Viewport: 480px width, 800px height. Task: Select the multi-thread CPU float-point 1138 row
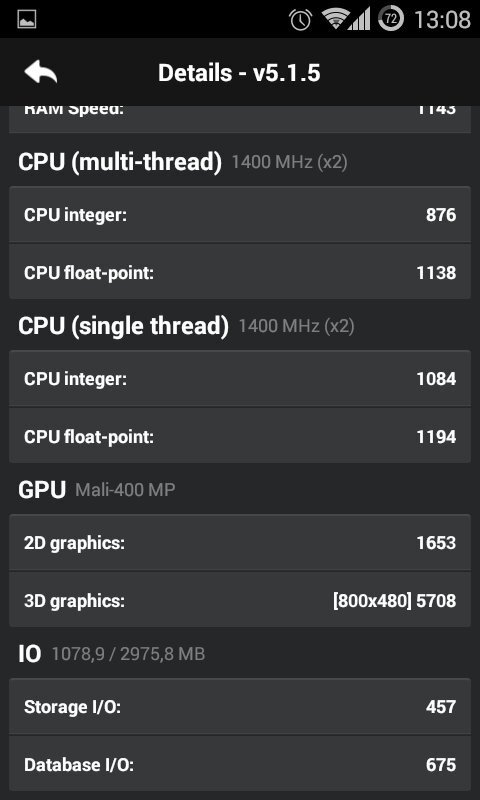point(240,272)
